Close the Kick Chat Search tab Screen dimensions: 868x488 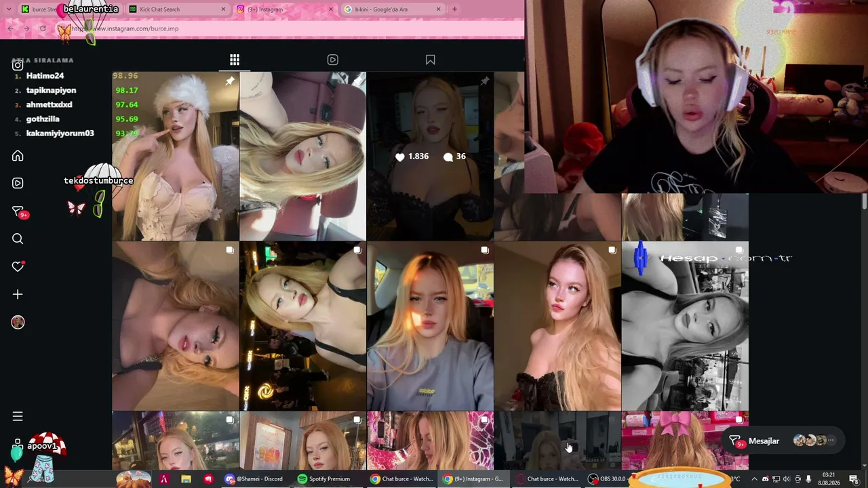pos(223,9)
